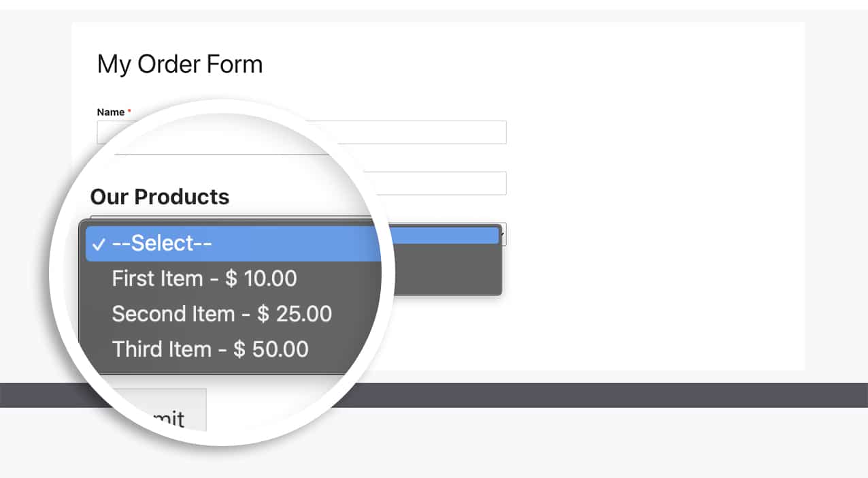The image size is (868, 478).
Task: Click the "Our Products" field label
Action: (x=160, y=197)
